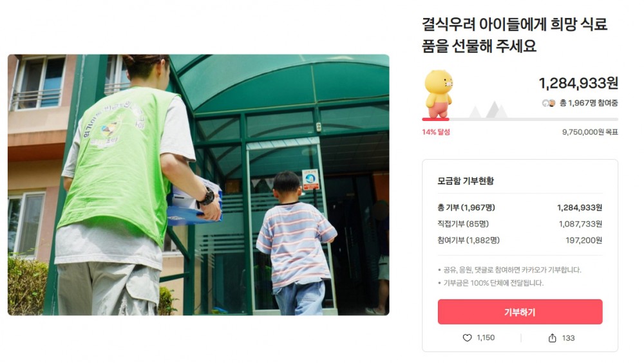Select the 참여기부 (1,882명) row
The height and width of the screenshot is (363, 644).
(x=520, y=240)
